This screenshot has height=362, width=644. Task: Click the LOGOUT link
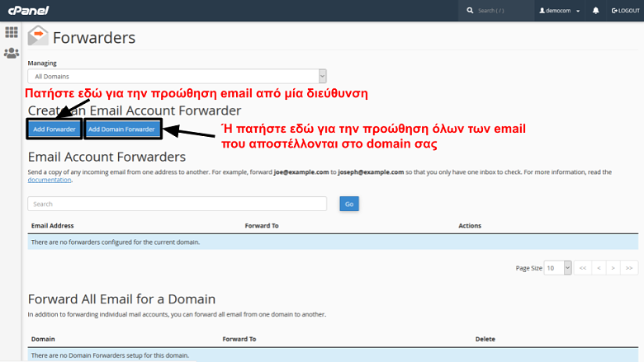[x=626, y=11]
